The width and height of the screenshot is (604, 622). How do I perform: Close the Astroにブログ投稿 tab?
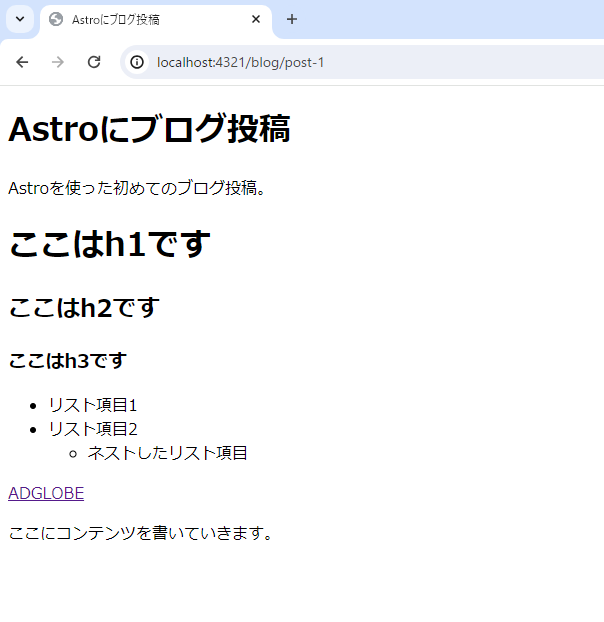[x=256, y=19]
